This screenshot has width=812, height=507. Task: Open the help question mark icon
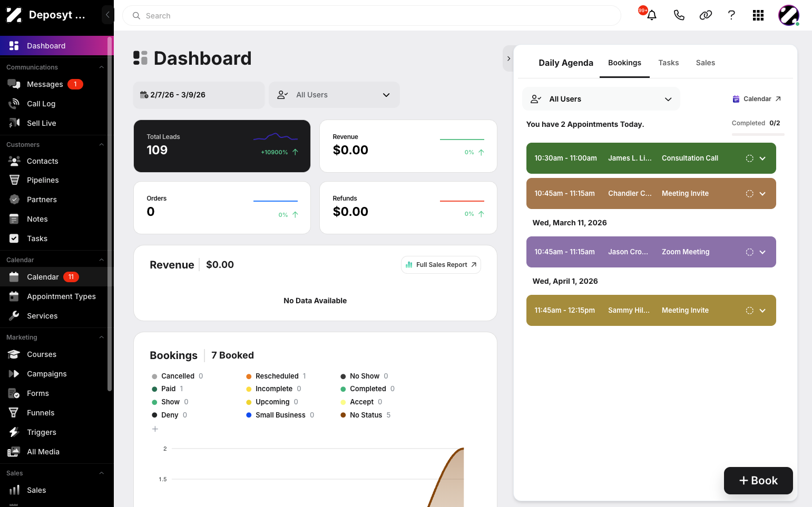pyautogui.click(x=731, y=15)
